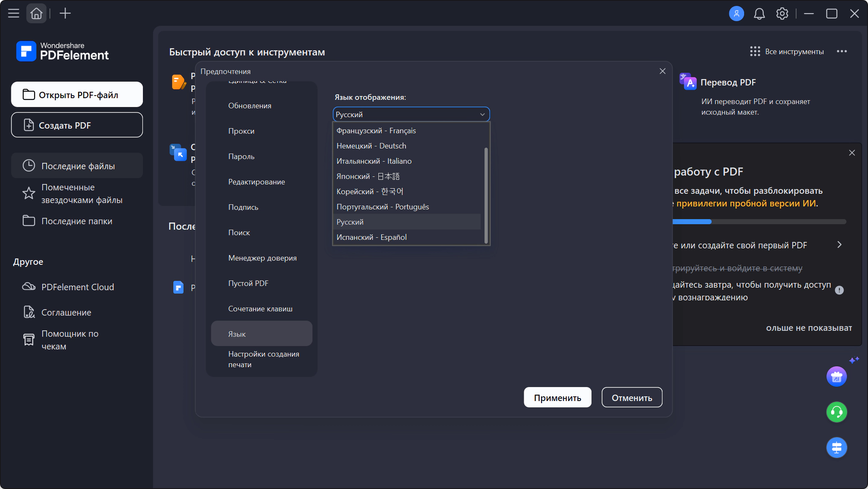
Task: Close the onboarding tasks panel
Action: (x=852, y=153)
